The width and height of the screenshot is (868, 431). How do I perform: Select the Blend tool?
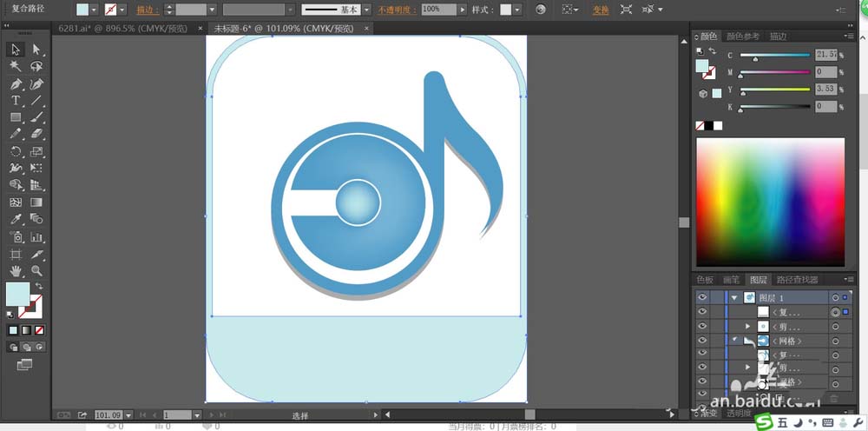[36, 219]
